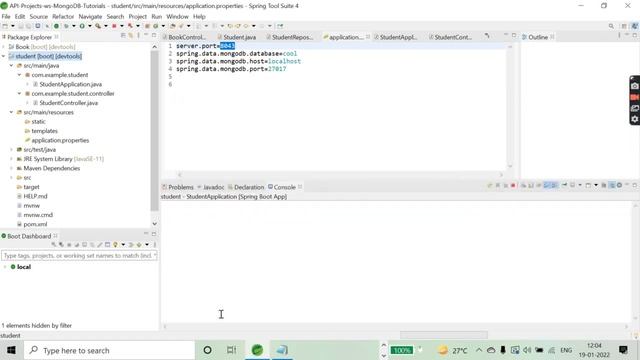Expand the Book project tree node
This screenshot has width=640, height=360.
[4, 47]
